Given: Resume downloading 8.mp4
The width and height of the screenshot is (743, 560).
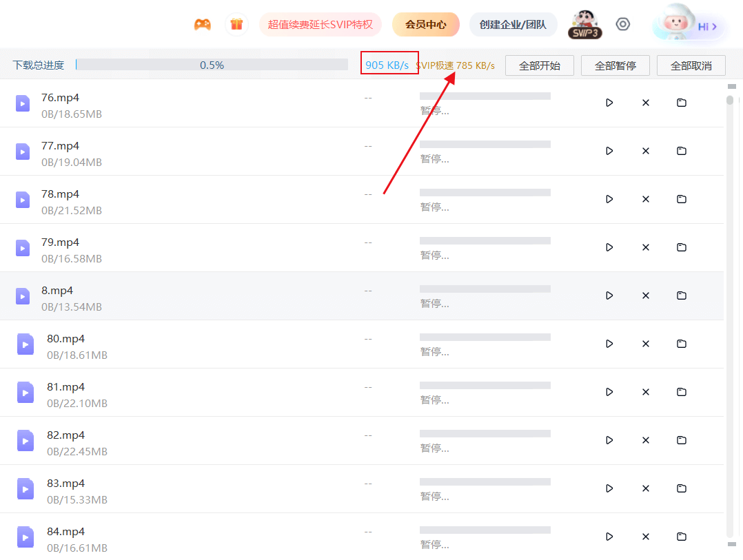Looking at the screenshot, I should point(609,295).
